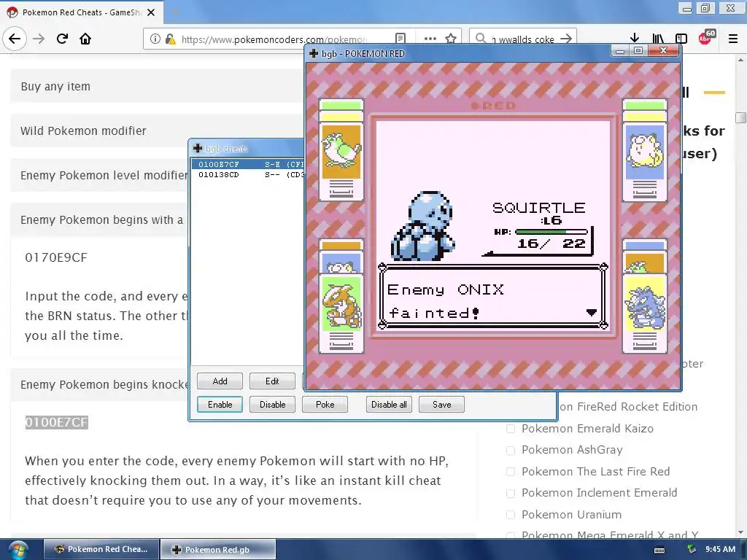Toggle reader view icon in address bar

(x=400, y=39)
